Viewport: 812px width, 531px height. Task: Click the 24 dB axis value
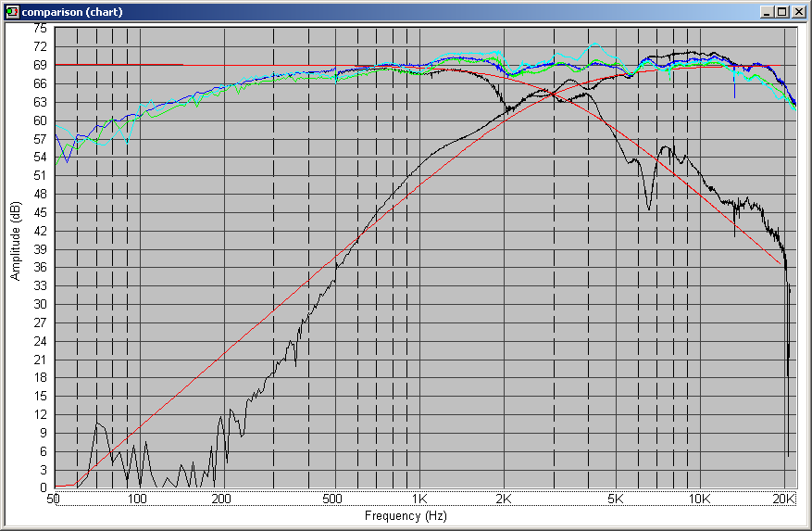tap(40, 341)
